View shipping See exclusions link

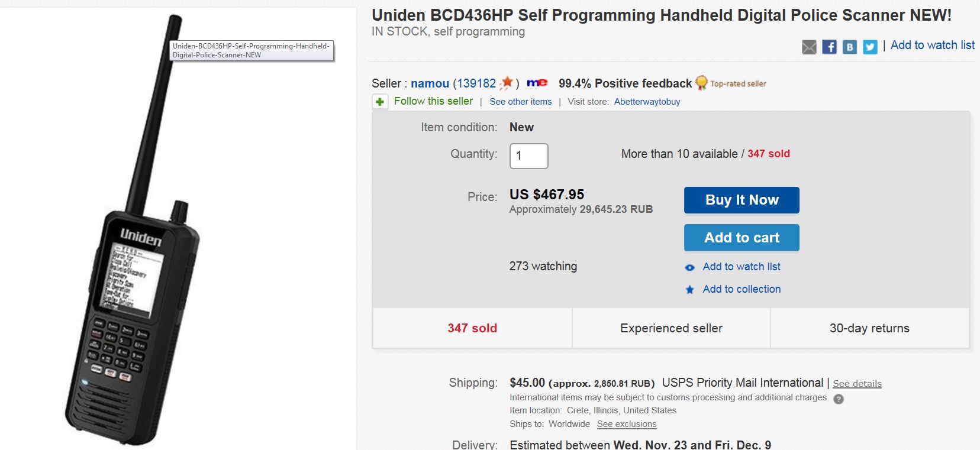coord(627,424)
